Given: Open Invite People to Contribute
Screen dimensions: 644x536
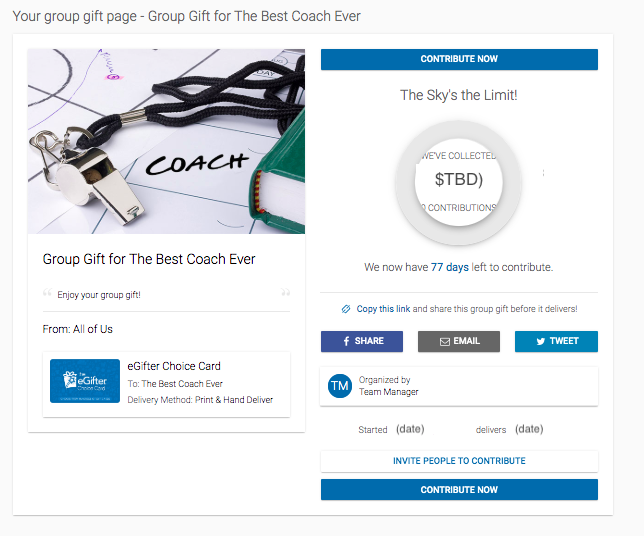Looking at the screenshot, I should (x=459, y=461).
